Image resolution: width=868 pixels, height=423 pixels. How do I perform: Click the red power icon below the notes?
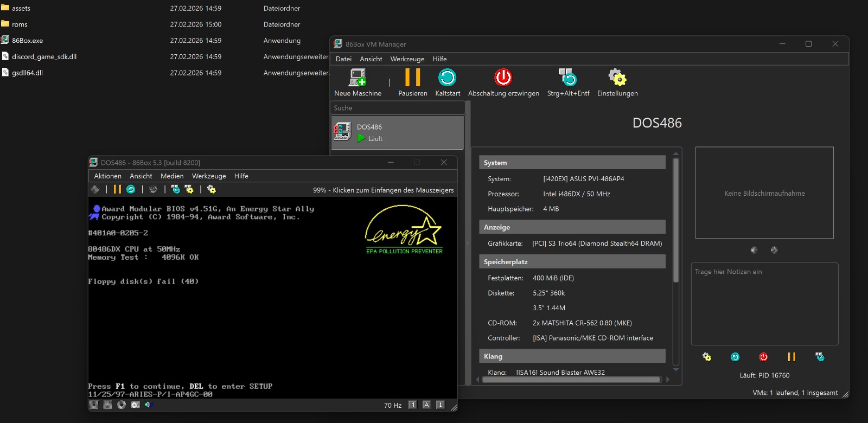click(763, 357)
